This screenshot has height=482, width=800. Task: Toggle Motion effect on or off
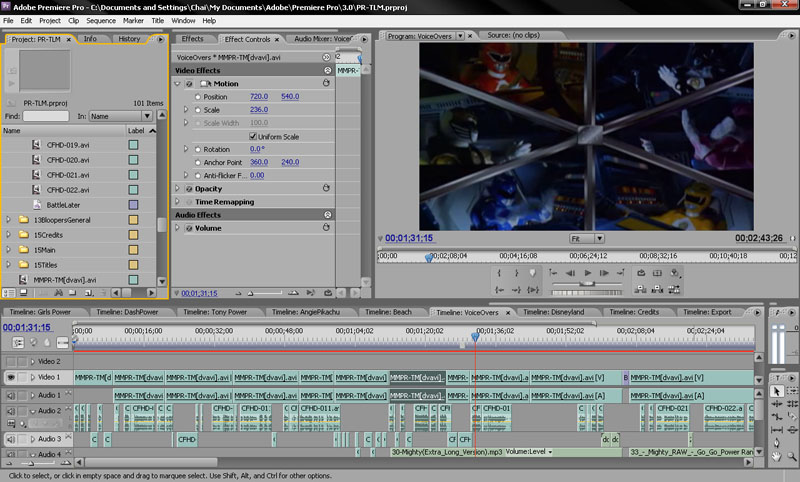tap(189, 84)
